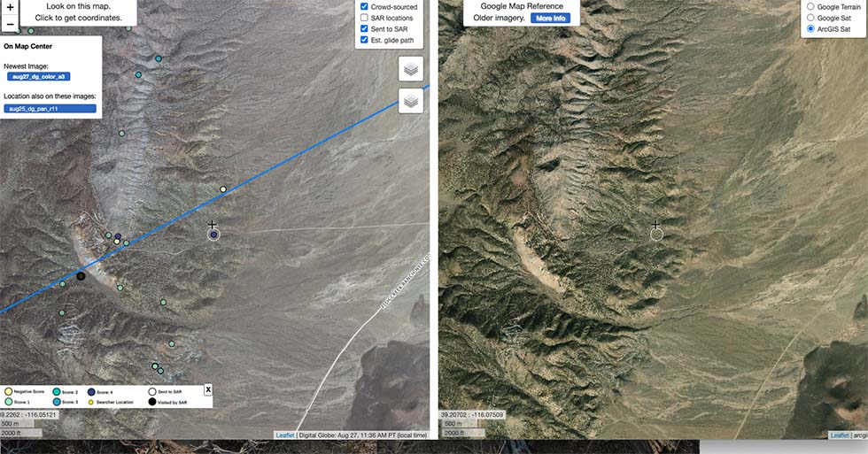Screen dimensions: 868x454
Task: Open the Leaflet link on left map
Action: pyautogui.click(x=285, y=435)
